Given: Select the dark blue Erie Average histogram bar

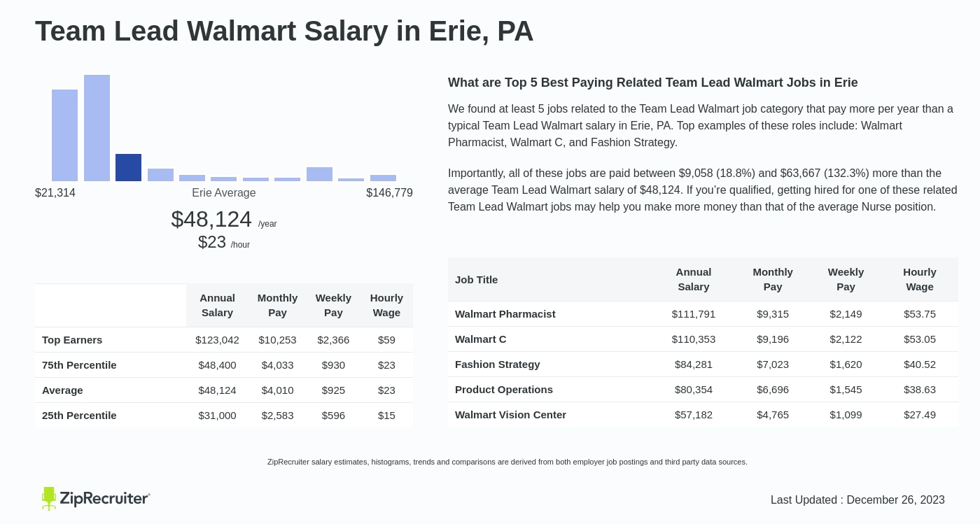Looking at the screenshot, I should point(128,167).
